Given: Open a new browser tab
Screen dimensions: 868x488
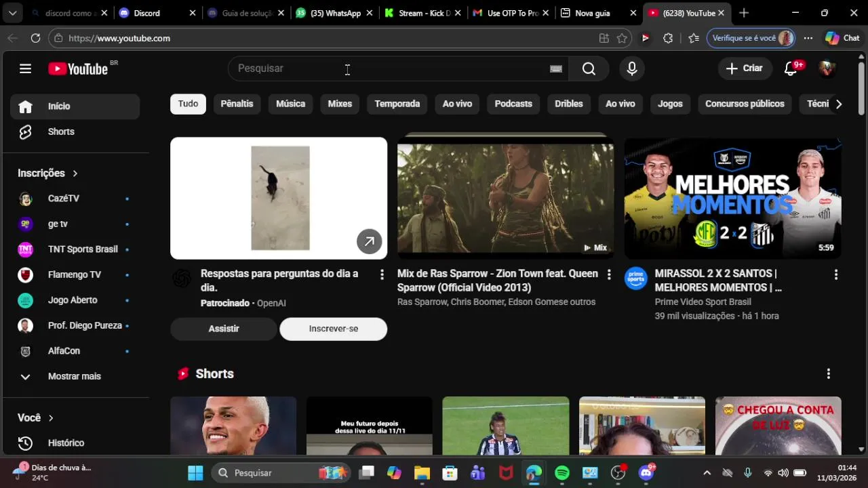Looking at the screenshot, I should click(x=744, y=13).
